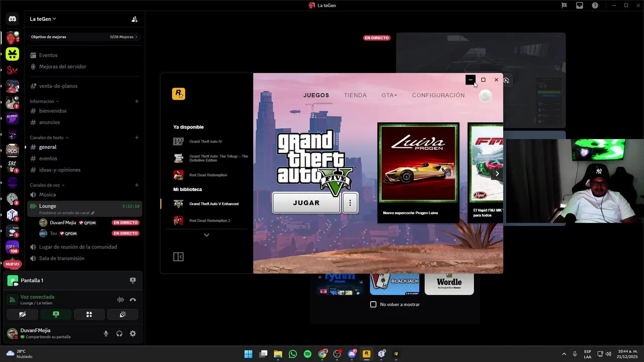Open Discord inbox icon in title bar
644x362 pixels.
[580, 6]
